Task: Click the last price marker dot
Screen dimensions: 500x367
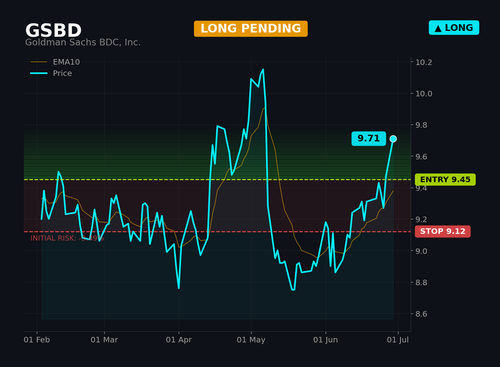Action: tap(393, 139)
